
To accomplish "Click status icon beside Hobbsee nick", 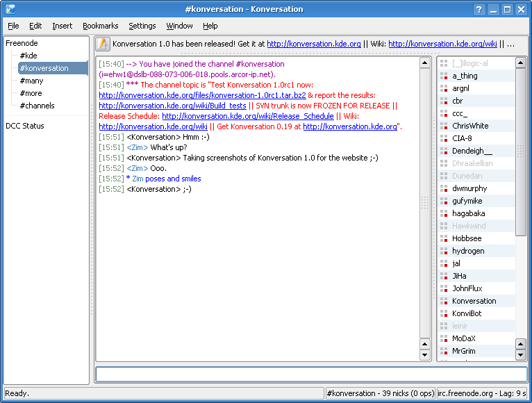I will pos(444,238).
